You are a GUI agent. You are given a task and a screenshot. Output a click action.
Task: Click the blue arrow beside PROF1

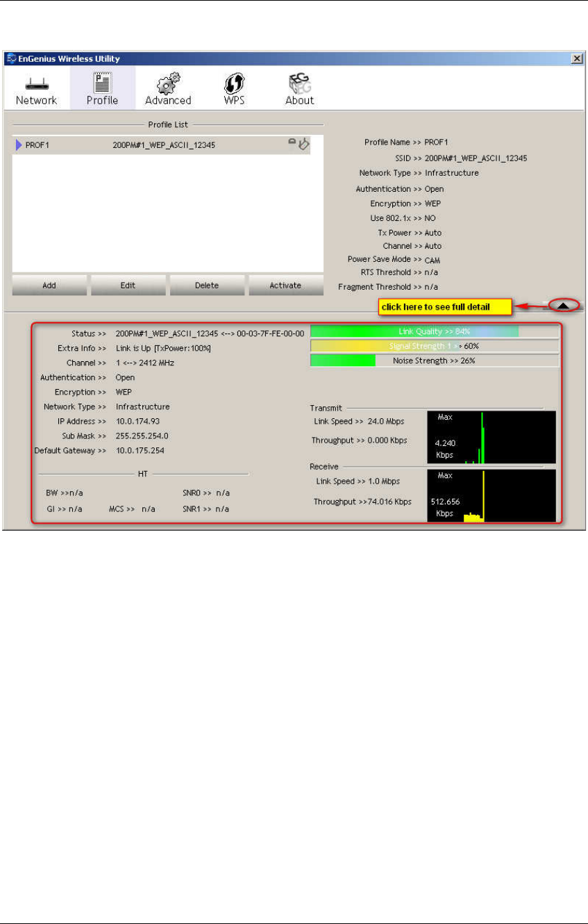pos(18,145)
